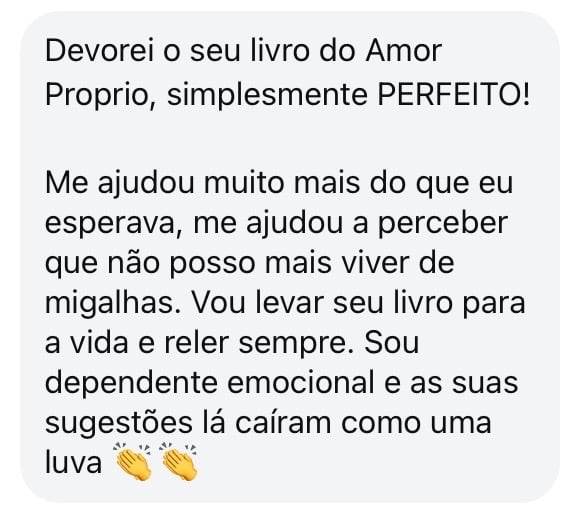Click the word luva before the emojis
Image resolution: width=578 pixels, height=518 pixels.
(x=73, y=463)
